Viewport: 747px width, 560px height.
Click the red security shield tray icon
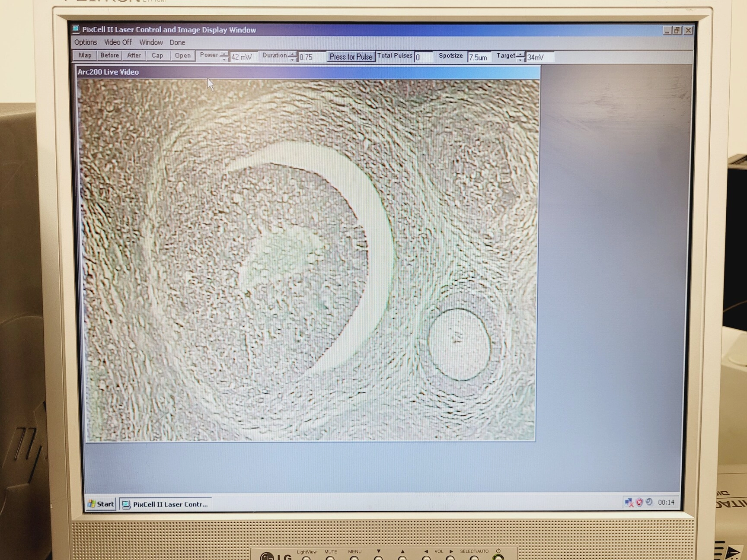pos(639,502)
